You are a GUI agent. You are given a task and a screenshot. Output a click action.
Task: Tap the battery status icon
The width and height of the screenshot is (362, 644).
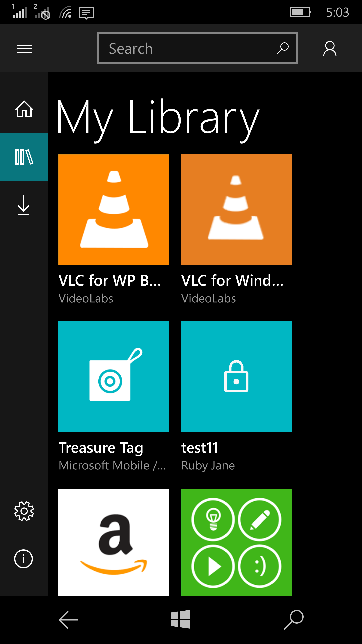300,12
